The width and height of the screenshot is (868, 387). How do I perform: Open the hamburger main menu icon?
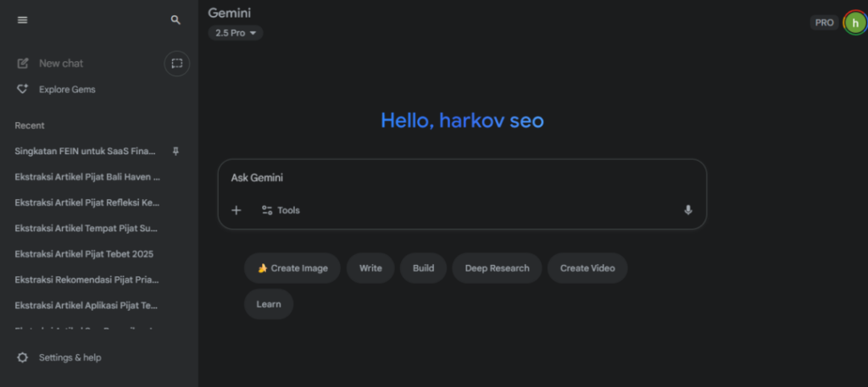23,19
